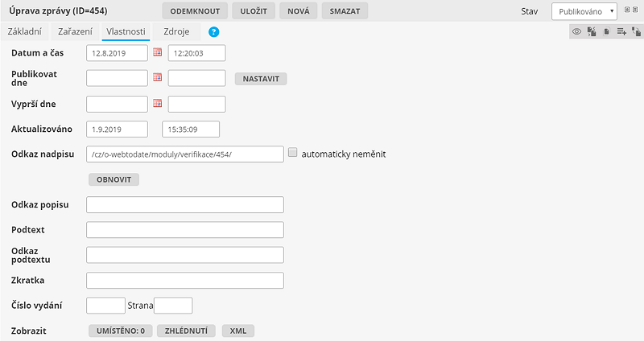Screen dimensions: 644x341
Task: Switch to the Základní tab
Action: tap(25, 32)
